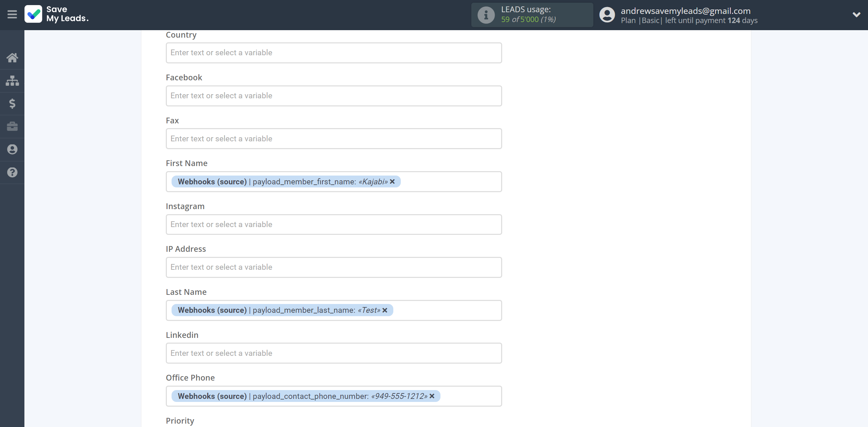Expand the account dropdown chevron
This screenshot has height=427, width=868.
click(x=856, y=15)
